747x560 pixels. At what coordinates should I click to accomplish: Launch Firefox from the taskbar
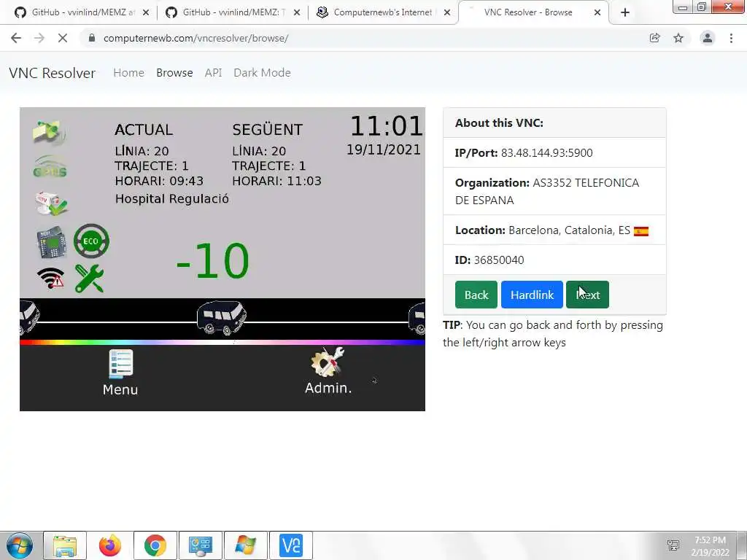110,545
